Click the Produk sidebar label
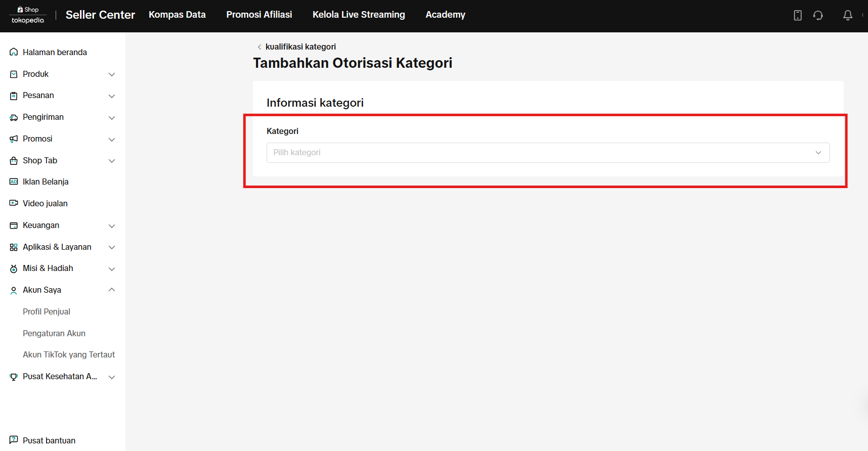This screenshot has width=868, height=451. [35, 74]
